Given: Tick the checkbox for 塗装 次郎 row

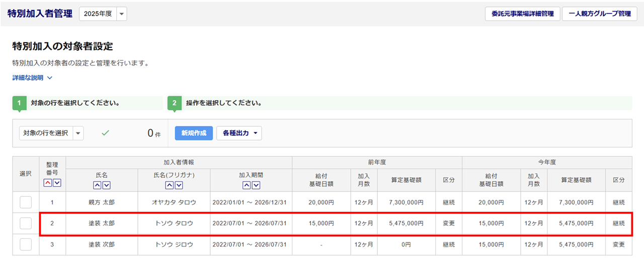Looking at the screenshot, I should [26, 244].
